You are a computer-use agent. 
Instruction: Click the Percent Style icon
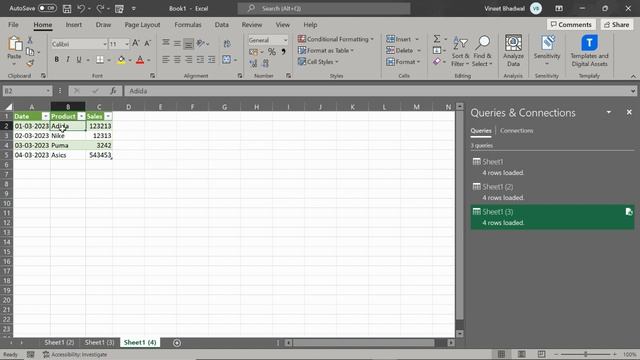272,52
